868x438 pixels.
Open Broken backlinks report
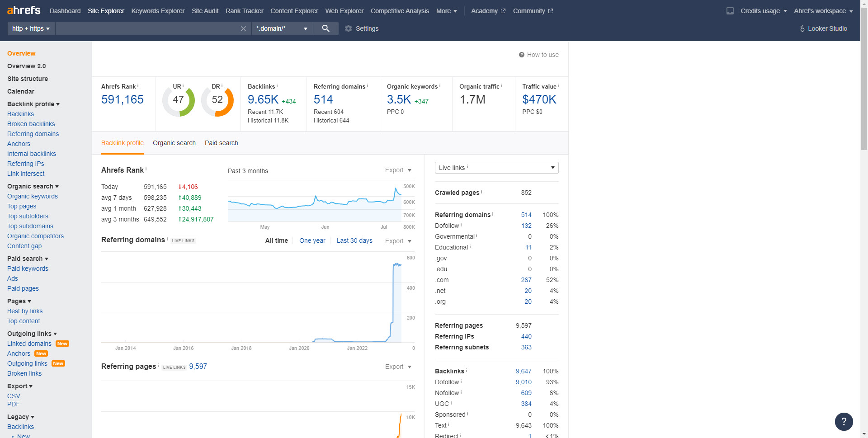coord(31,124)
